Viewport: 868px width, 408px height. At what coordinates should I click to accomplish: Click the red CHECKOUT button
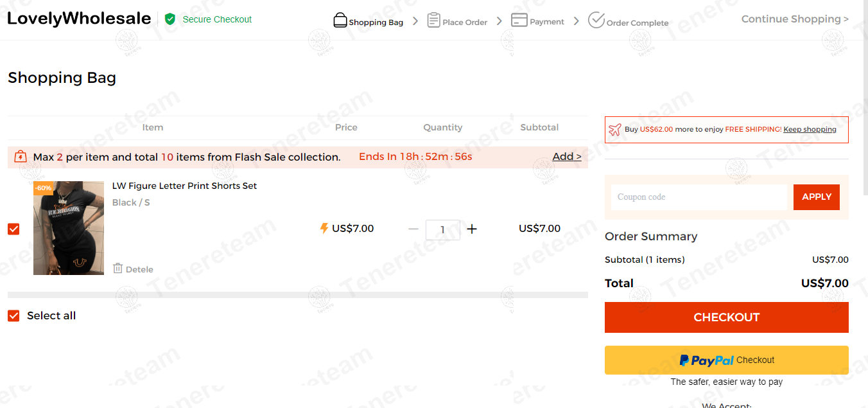pyautogui.click(x=727, y=317)
